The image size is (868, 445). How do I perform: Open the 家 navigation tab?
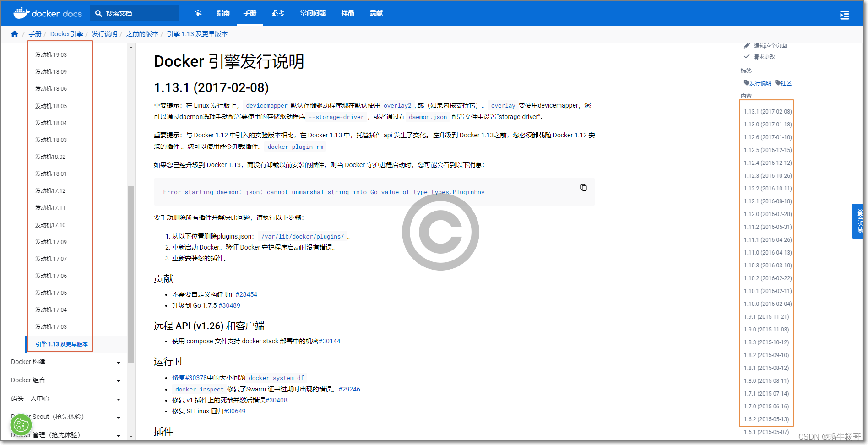tap(198, 13)
